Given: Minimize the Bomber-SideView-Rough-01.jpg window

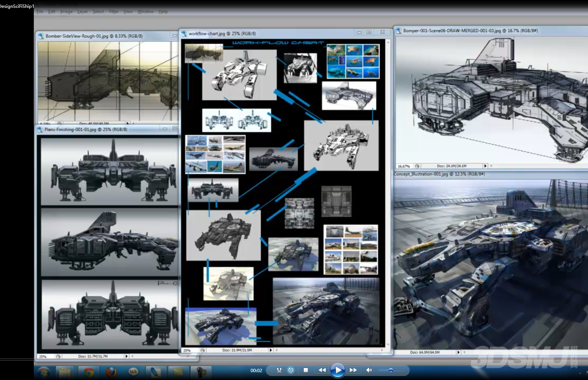Looking at the screenshot, I should click(174, 35).
